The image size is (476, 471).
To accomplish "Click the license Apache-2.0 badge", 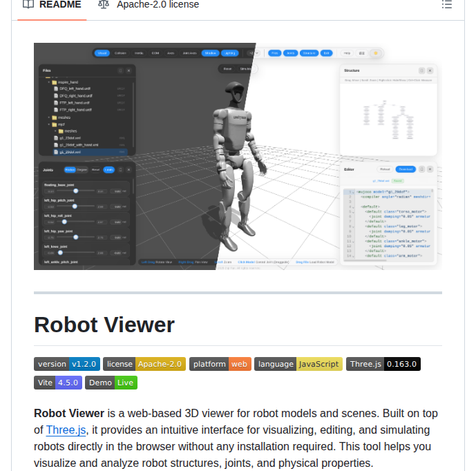I will point(144,364).
